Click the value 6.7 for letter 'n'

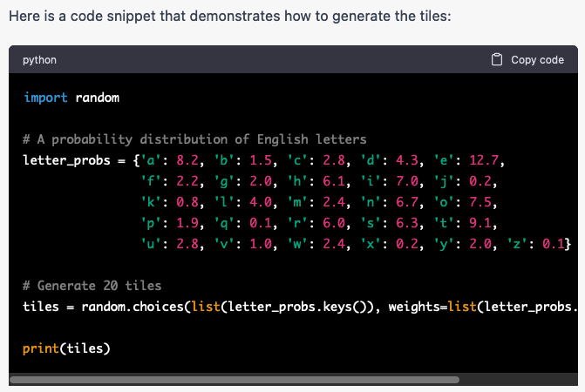(x=407, y=202)
